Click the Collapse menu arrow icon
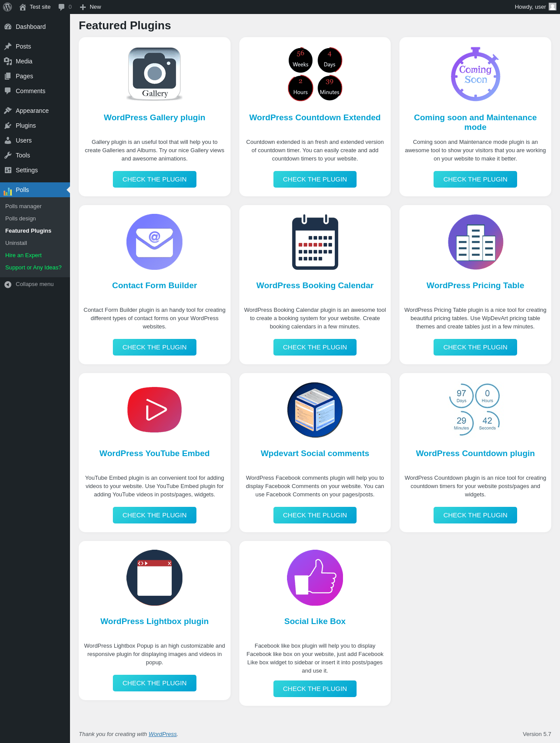Viewport: 560px width, 743px height. click(x=8, y=284)
